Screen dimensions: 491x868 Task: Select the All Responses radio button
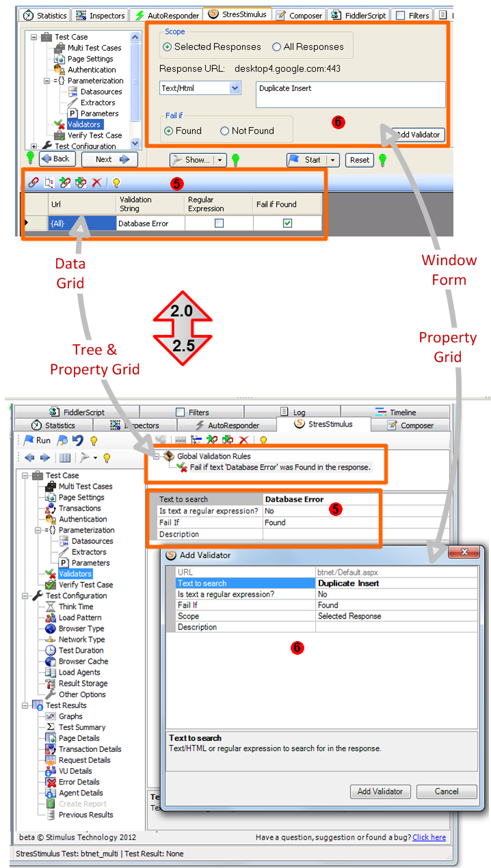point(276,47)
